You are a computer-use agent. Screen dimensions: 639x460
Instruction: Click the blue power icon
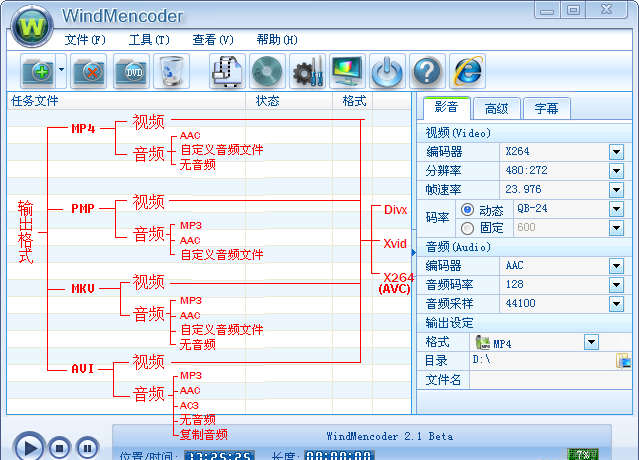387,71
